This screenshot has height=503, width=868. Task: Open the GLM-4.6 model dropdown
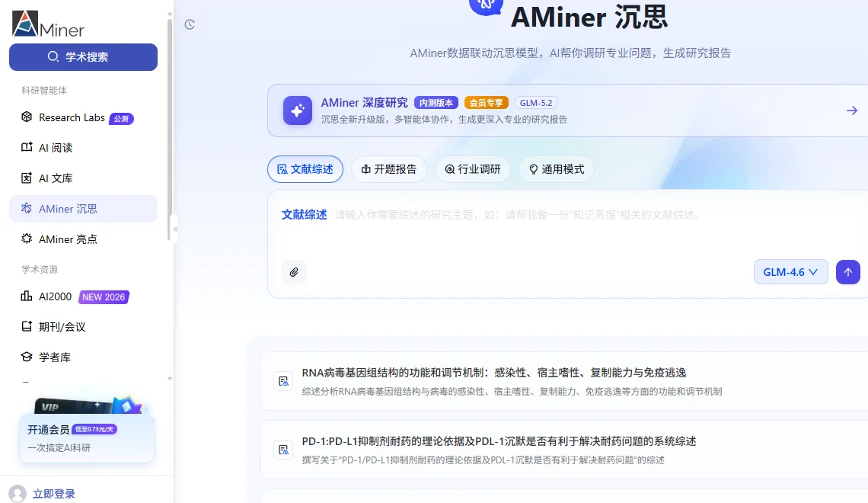pos(790,272)
